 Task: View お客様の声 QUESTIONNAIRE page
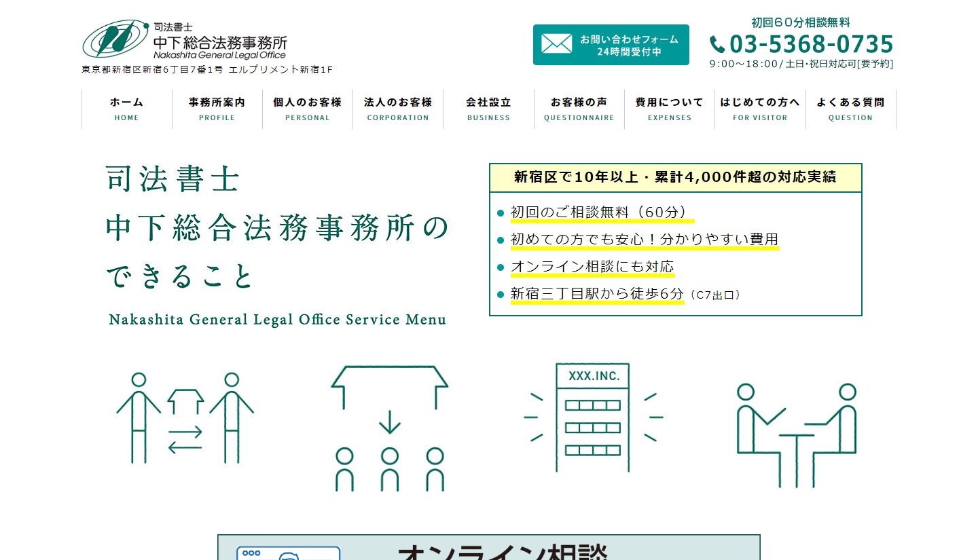point(579,109)
